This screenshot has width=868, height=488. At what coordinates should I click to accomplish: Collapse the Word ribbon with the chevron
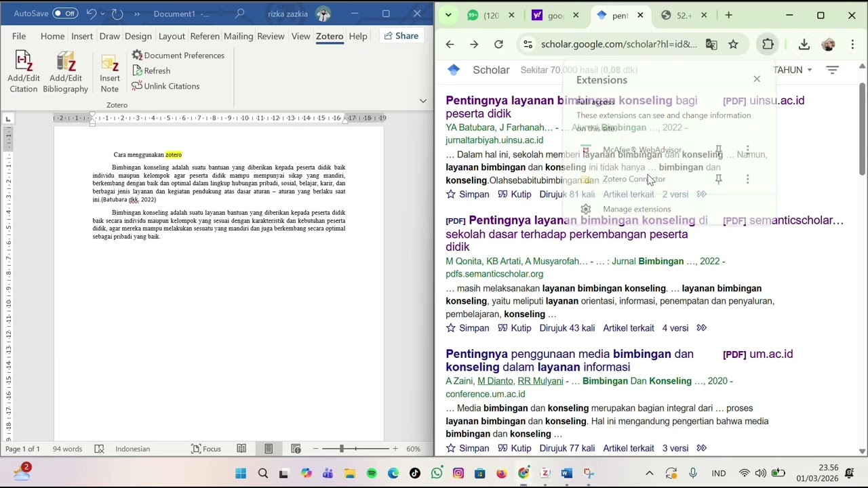pos(423,101)
